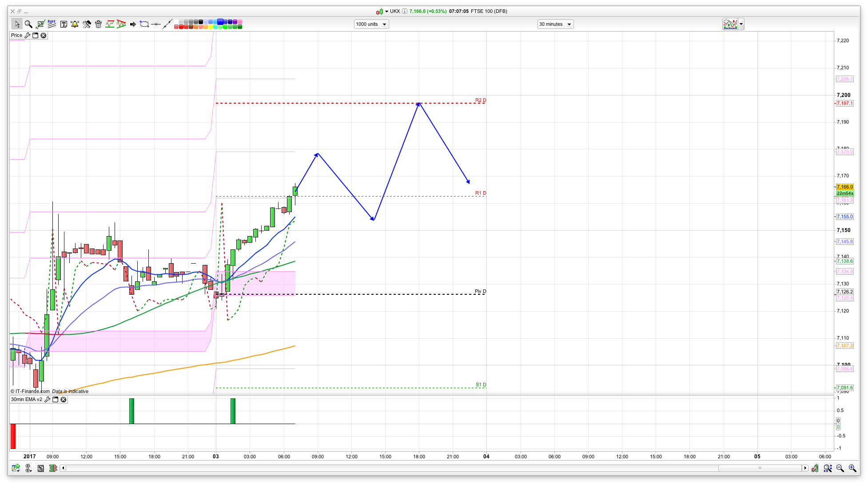This screenshot has height=485, width=868.
Task: Open the 30 minutes timeframe dropdown
Action: coord(555,24)
